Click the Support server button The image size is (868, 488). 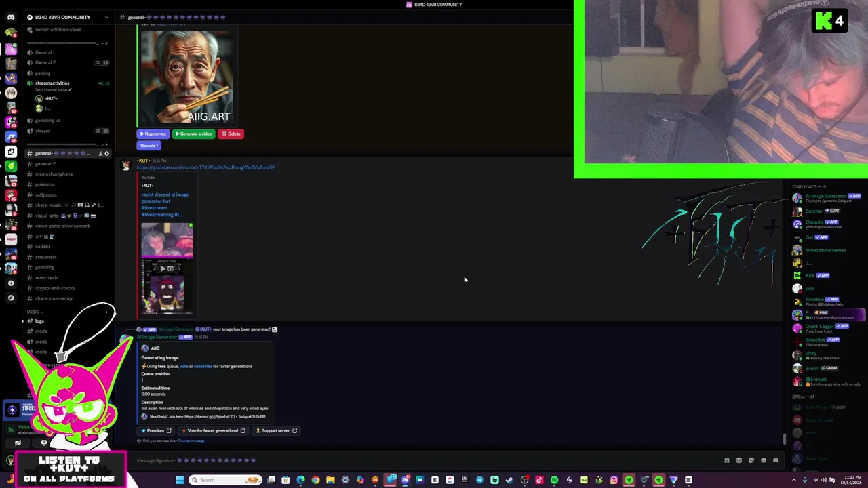(x=276, y=430)
